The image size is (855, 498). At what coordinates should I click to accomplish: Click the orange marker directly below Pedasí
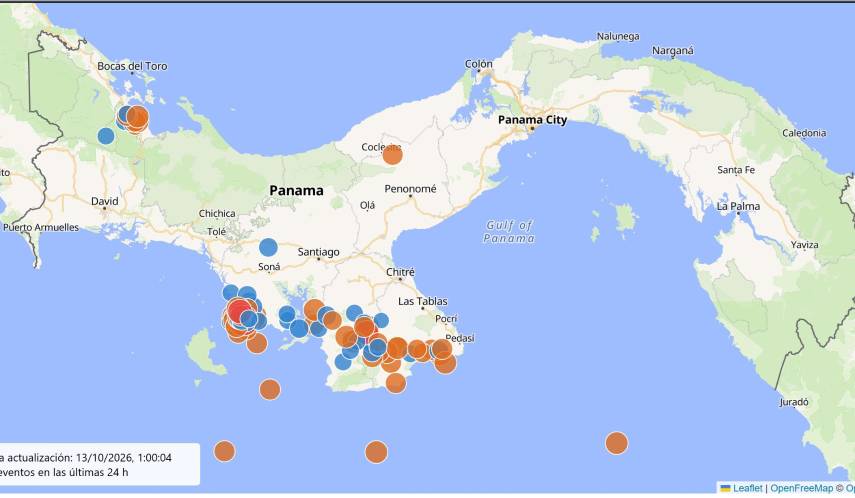click(x=445, y=363)
